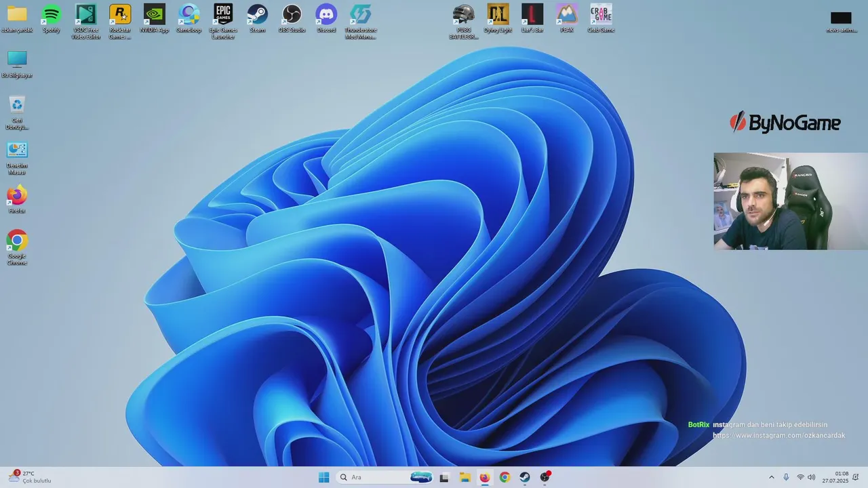Image resolution: width=868 pixels, height=488 pixels.
Task: Select the Crab Game desktop shortcut
Action: click(x=601, y=18)
